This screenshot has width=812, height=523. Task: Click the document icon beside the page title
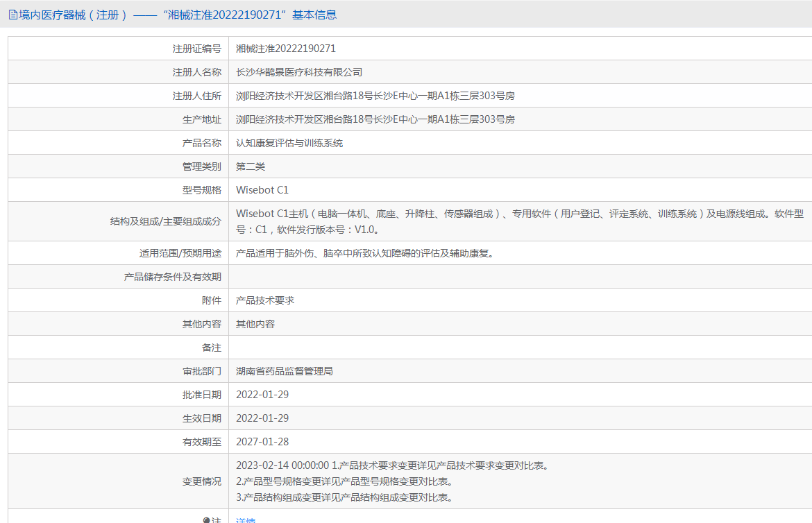[x=12, y=15]
